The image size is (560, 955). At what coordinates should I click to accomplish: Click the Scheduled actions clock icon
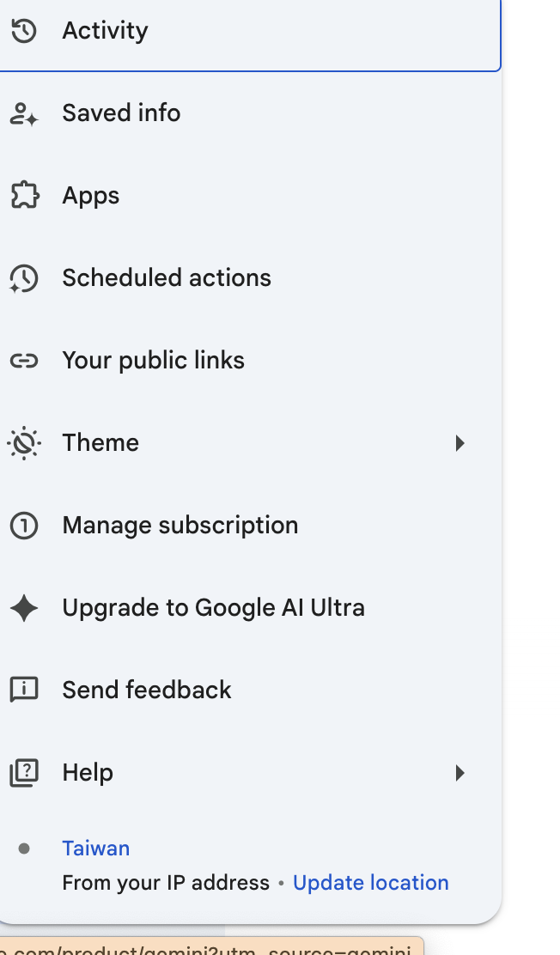pyautogui.click(x=24, y=278)
